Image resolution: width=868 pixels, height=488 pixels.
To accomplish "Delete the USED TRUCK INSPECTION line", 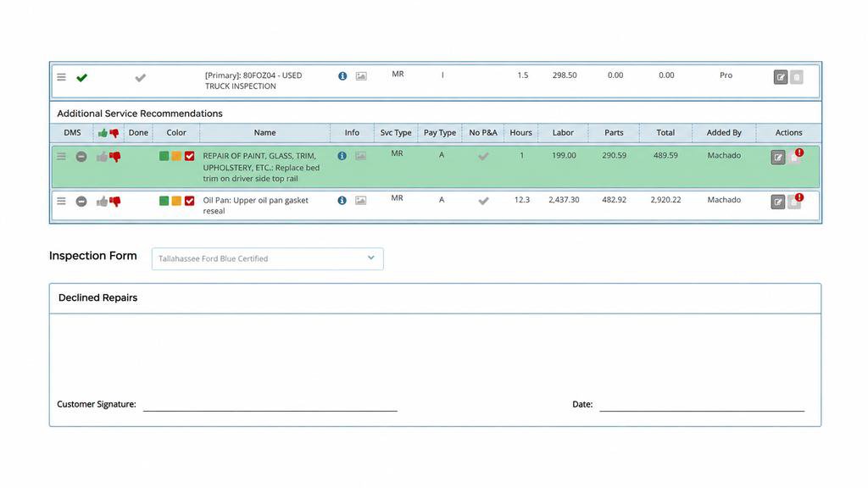I will (797, 77).
